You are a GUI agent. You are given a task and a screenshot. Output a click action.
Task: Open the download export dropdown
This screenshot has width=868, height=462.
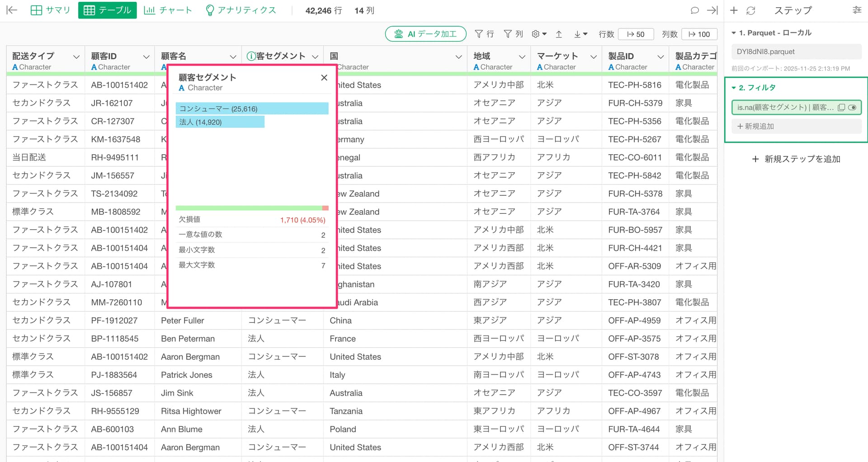[580, 34]
